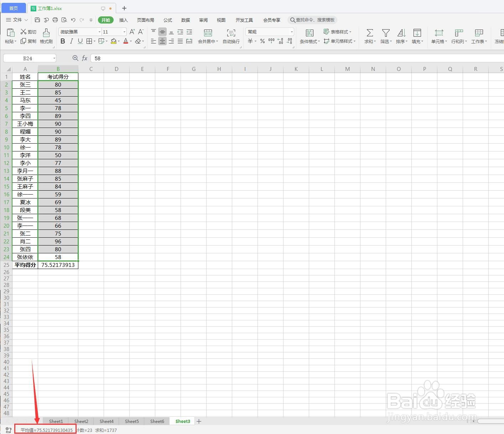The image size is (504, 434).
Task: Open the 文件 file menu dropdown
Action: (x=17, y=20)
